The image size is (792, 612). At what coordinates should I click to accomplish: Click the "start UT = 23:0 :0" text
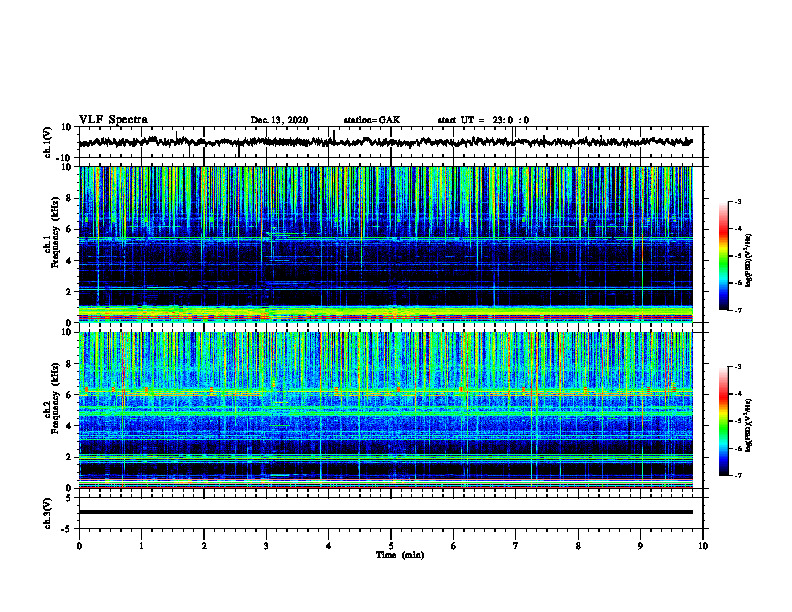click(483, 120)
